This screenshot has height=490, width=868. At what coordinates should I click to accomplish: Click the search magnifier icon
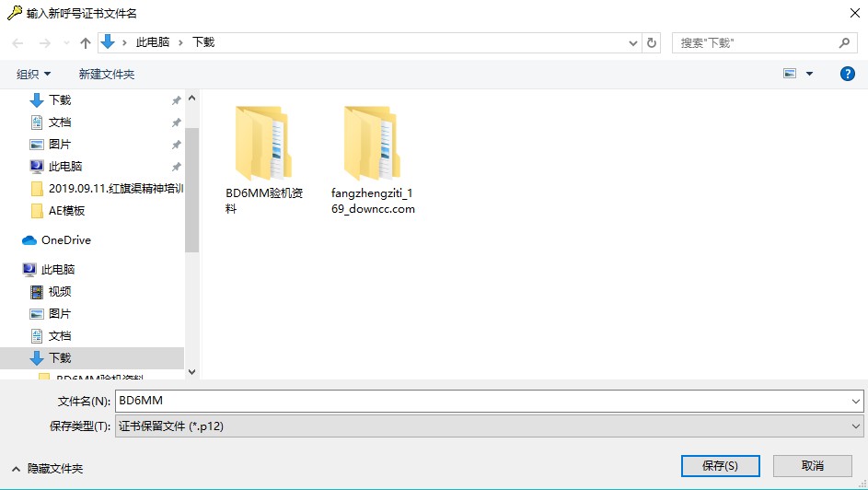[844, 42]
